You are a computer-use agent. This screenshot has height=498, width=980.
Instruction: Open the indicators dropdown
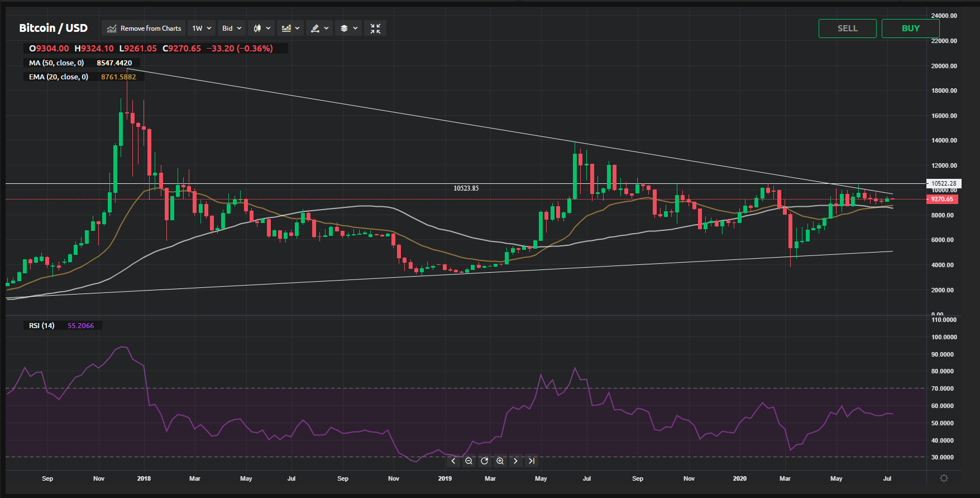[x=290, y=29]
